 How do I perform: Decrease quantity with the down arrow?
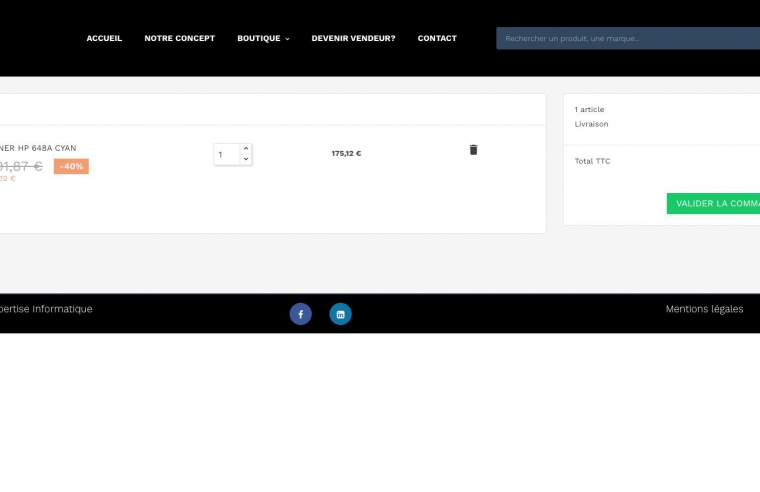coord(246,159)
